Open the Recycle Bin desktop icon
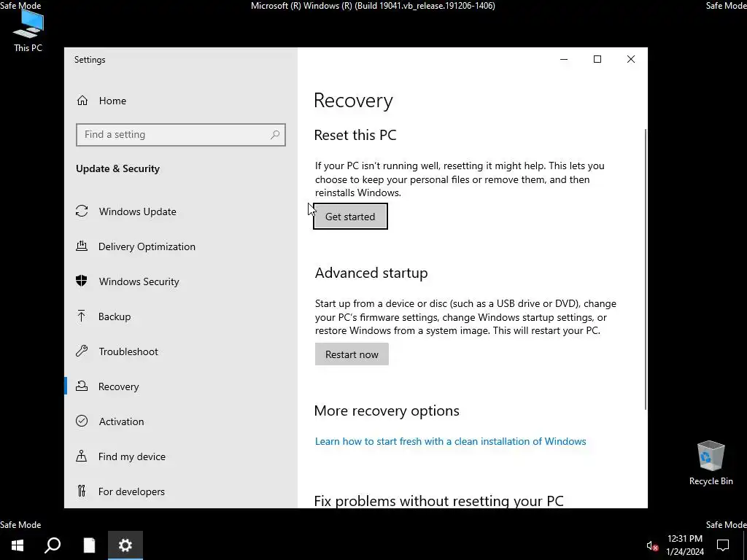 (x=711, y=463)
